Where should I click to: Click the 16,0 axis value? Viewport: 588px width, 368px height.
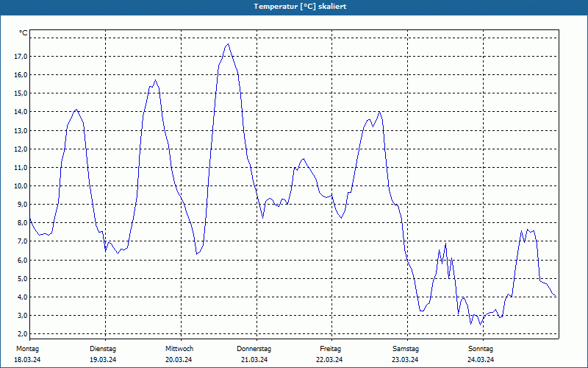(21, 75)
